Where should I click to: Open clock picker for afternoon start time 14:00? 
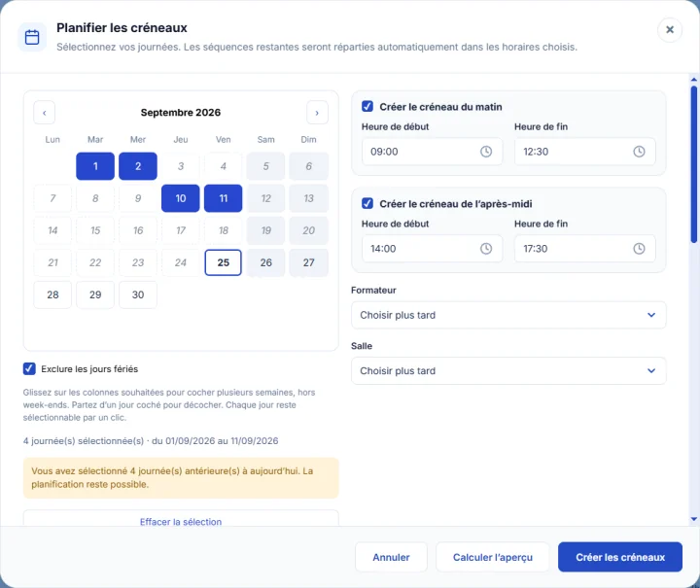pyautogui.click(x=486, y=249)
